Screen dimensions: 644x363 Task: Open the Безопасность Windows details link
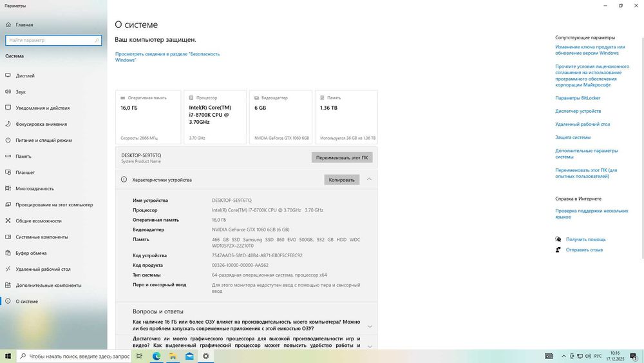pos(167,57)
